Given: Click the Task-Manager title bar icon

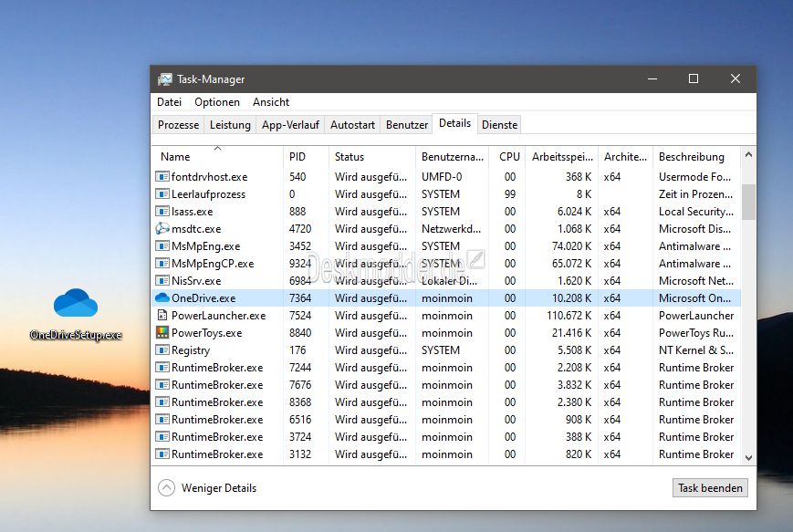Looking at the screenshot, I should [165, 79].
